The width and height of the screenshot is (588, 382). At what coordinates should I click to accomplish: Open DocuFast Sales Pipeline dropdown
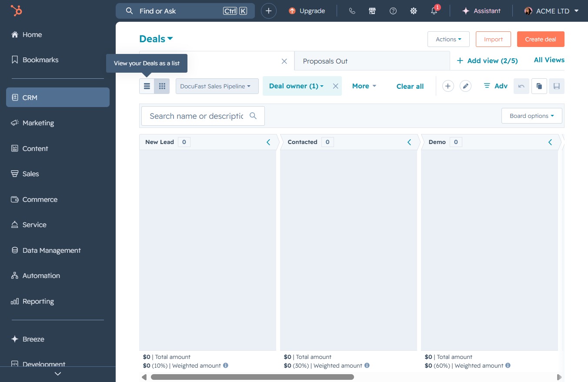pos(217,86)
